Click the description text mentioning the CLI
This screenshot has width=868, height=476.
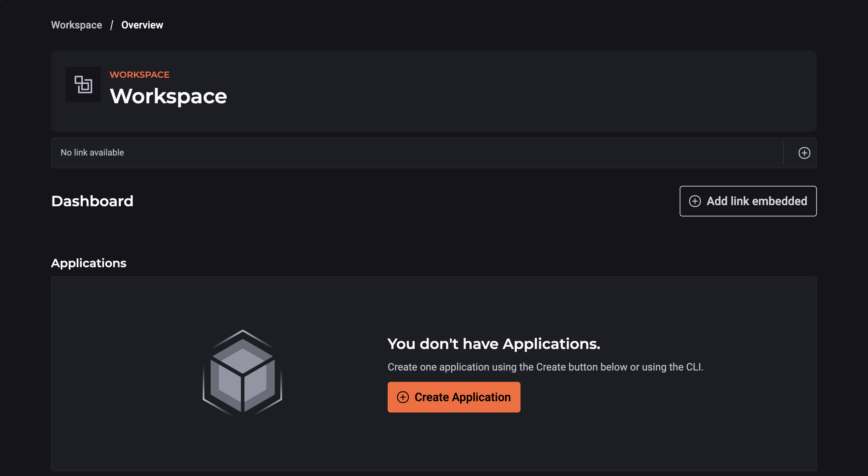(545, 367)
